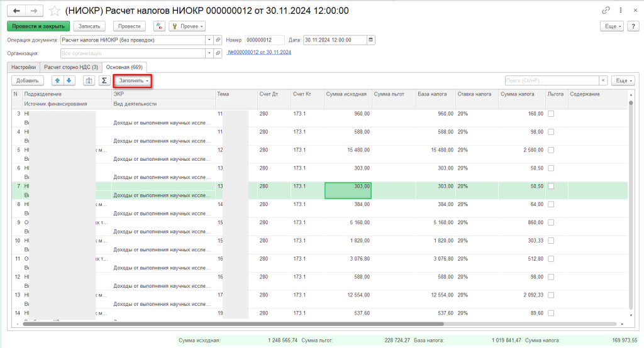The width and height of the screenshot is (644, 348).
Task: Open the Расчет сторно НДС (3) tab
Action: pos(70,67)
